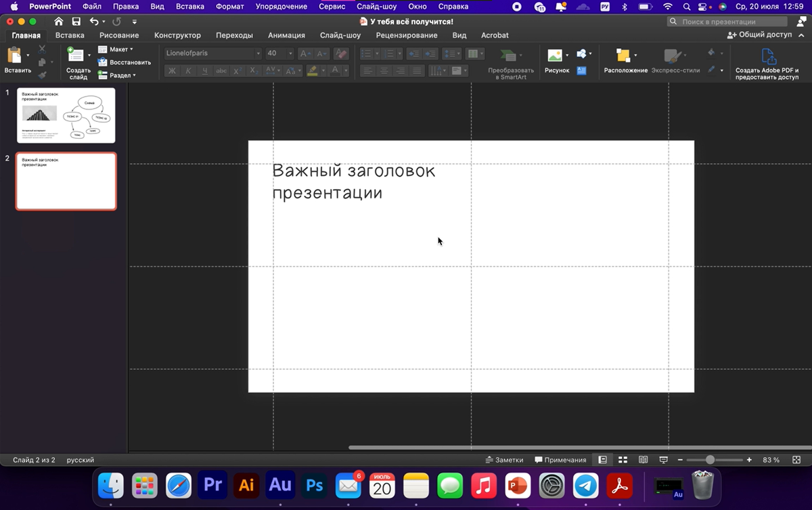Viewport: 812px width, 510px height.
Task: Switch to slide sorter view
Action: tap(623, 460)
